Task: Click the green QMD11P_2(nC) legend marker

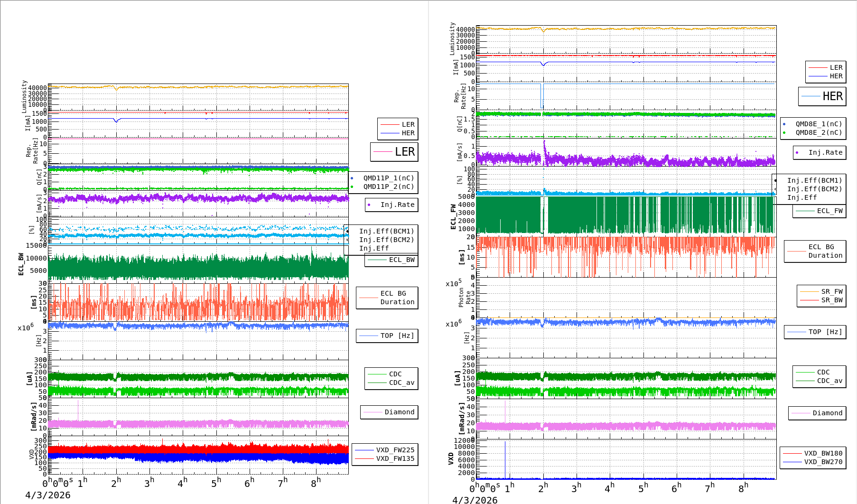Action: pyautogui.click(x=352, y=187)
